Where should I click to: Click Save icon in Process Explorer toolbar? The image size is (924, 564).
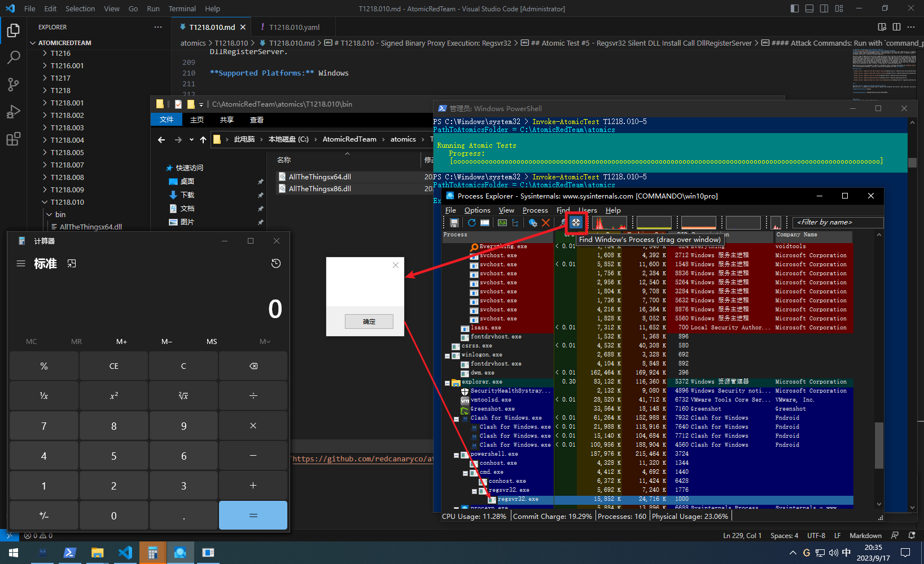click(x=454, y=223)
